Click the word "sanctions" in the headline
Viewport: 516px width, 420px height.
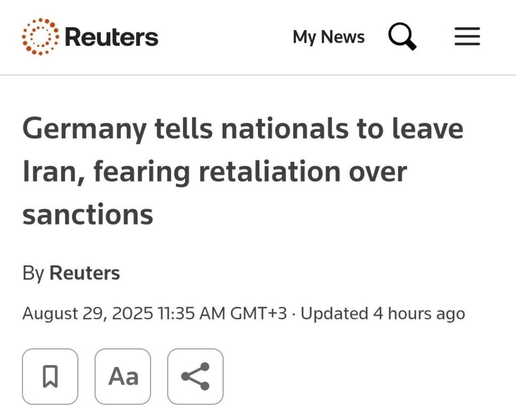click(88, 215)
